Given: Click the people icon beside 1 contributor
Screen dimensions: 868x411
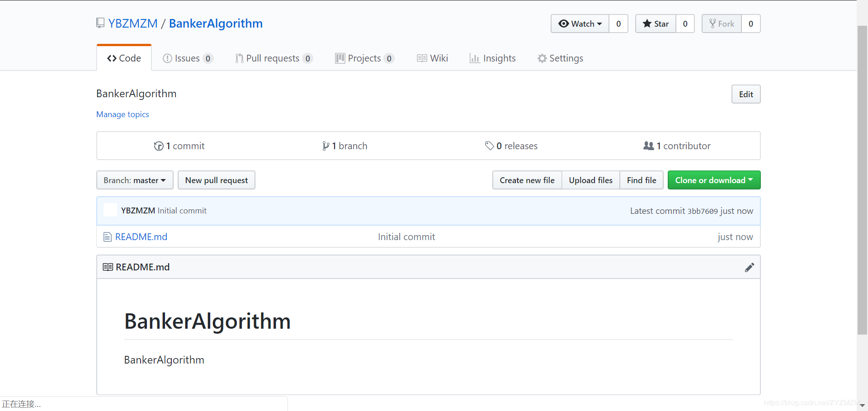Looking at the screenshot, I should [648, 146].
